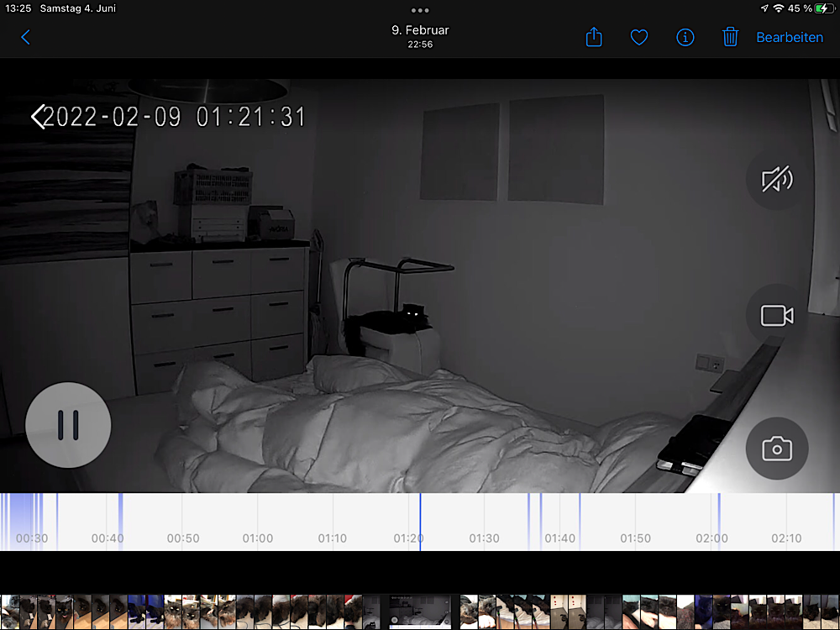Tap the location arrow in status bar
Image resolution: width=840 pixels, height=630 pixels.
tap(764, 8)
